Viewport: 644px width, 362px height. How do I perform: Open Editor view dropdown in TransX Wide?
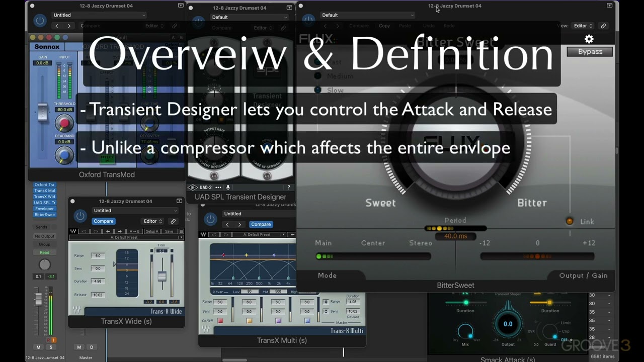pos(153,221)
